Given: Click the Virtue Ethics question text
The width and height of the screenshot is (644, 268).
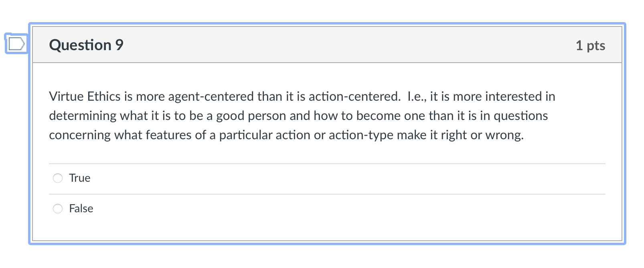Looking at the screenshot, I should point(301,116).
